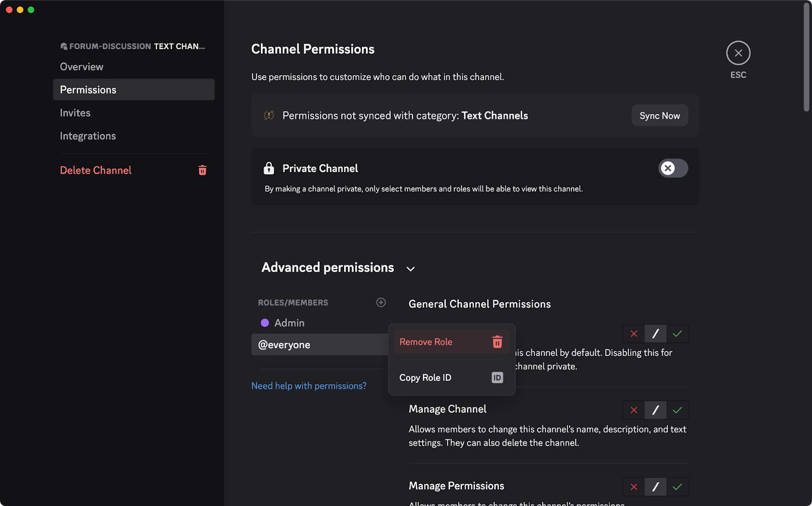Image resolution: width=812 pixels, height=506 pixels.
Task: Click the trash icon beside Delete Channel
Action: tap(202, 170)
